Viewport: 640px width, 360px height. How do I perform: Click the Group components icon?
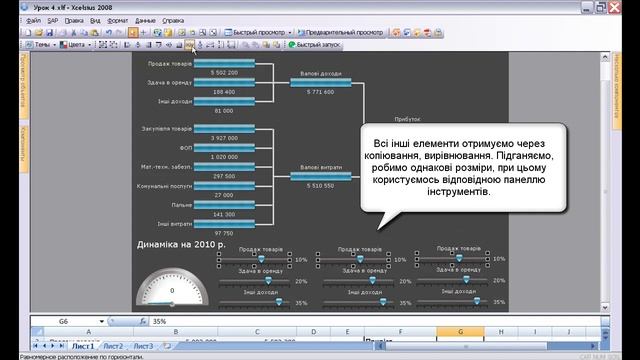coord(103,45)
